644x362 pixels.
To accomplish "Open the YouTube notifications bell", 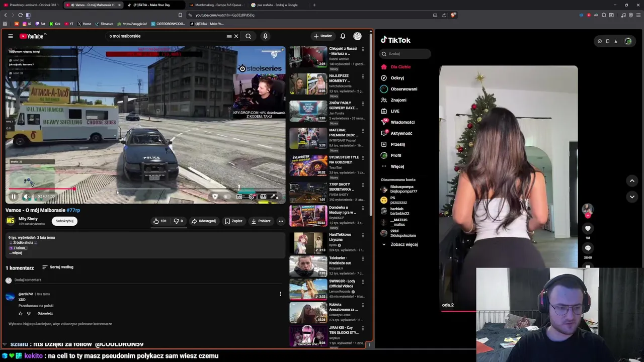I will point(343,36).
